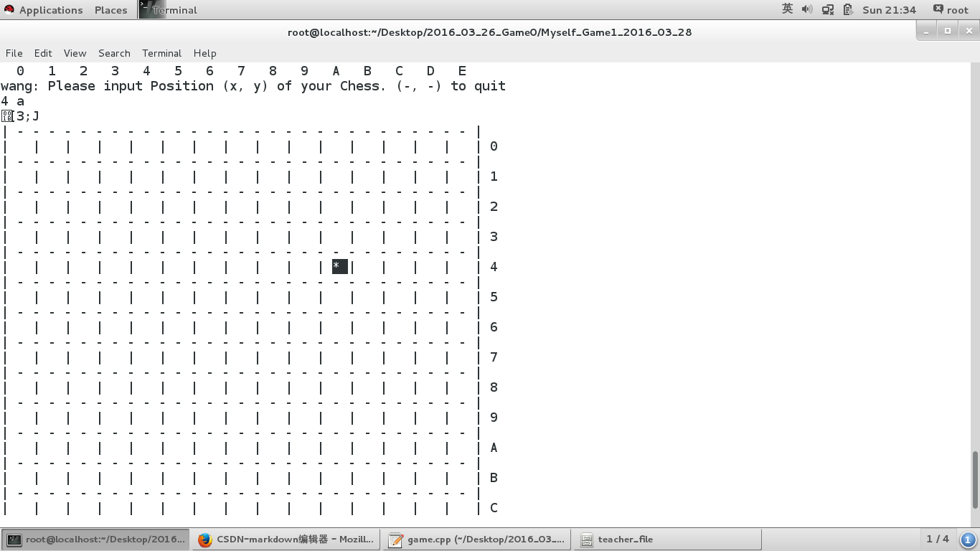Click the notification indicator circle 1

[x=967, y=540]
